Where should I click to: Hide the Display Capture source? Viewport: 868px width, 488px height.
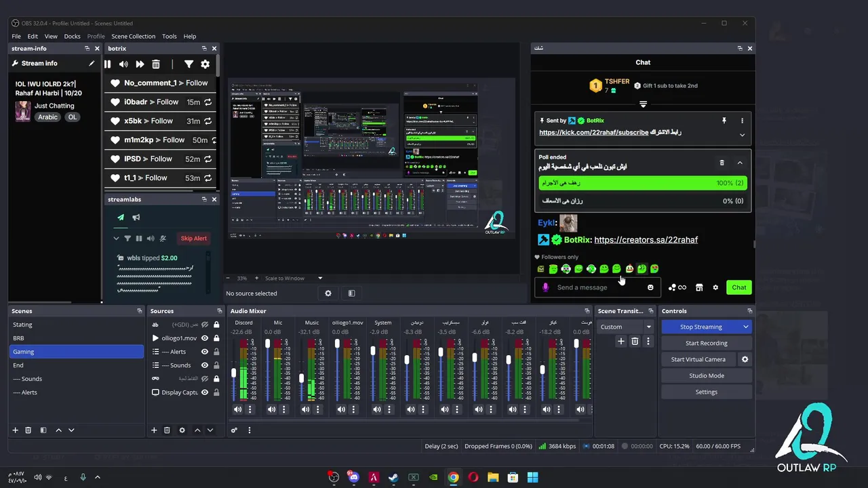click(205, 392)
